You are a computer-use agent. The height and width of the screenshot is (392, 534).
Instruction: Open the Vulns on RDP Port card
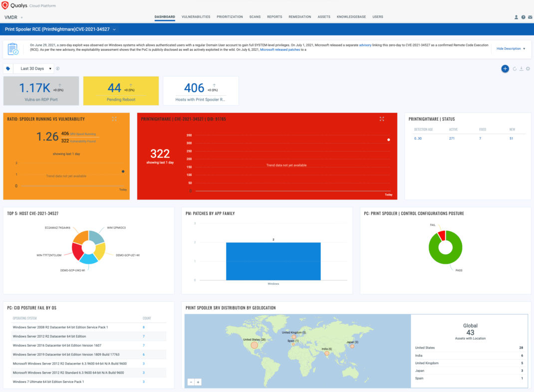coord(41,91)
